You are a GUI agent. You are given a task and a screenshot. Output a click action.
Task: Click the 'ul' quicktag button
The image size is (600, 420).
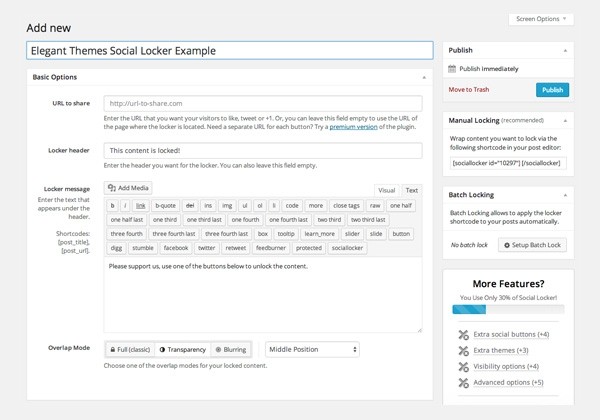pyautogui.click(x=245, y=206)
